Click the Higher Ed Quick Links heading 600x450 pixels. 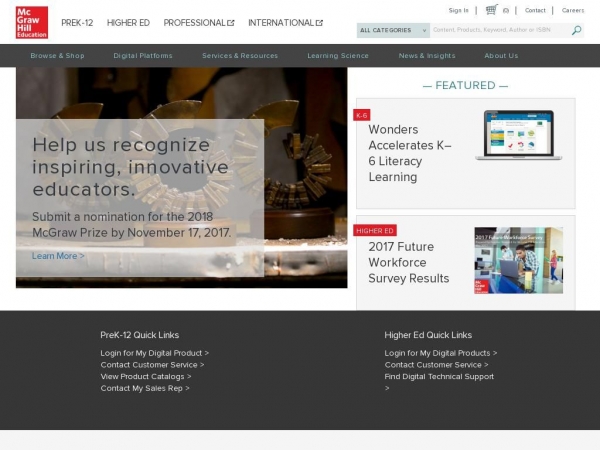[x=428, y=335]
